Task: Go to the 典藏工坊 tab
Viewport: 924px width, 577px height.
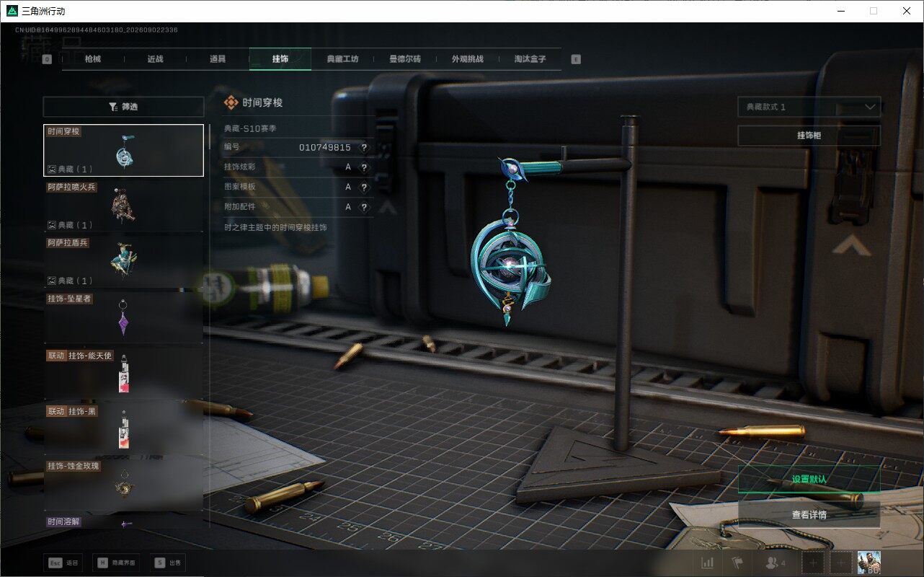Action: point(342,59)
